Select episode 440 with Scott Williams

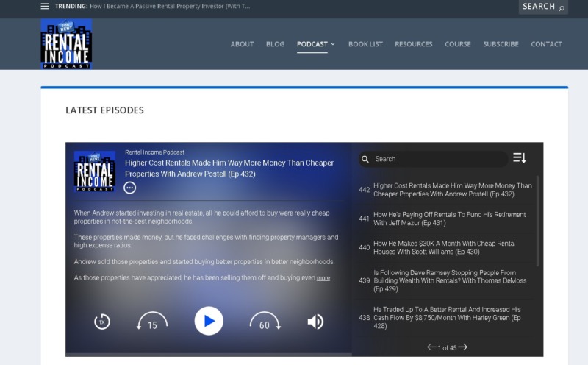445,247
